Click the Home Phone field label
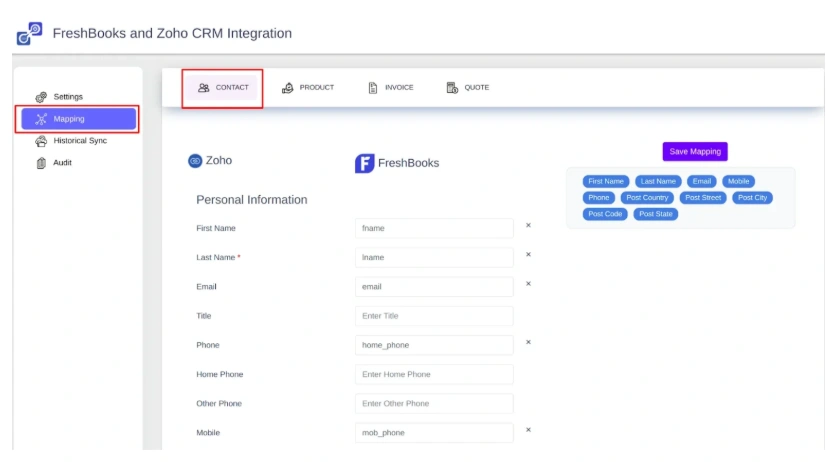 pos(220,375)
